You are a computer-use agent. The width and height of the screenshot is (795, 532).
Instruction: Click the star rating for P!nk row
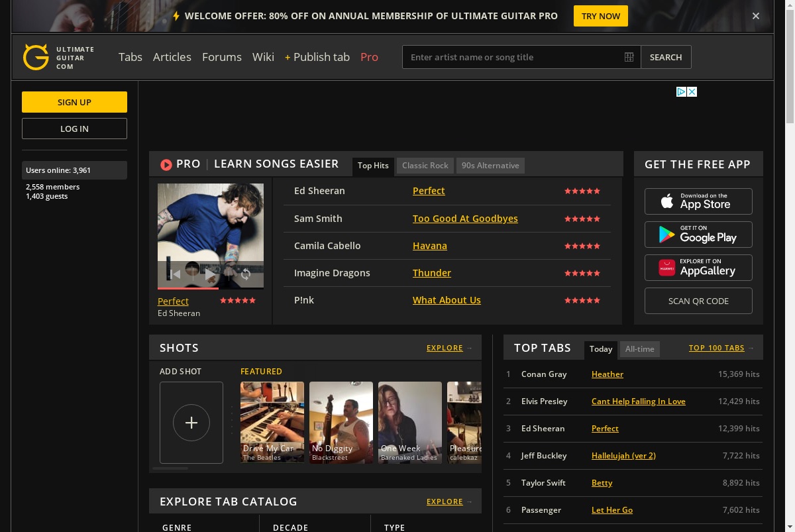pos(582,300)
